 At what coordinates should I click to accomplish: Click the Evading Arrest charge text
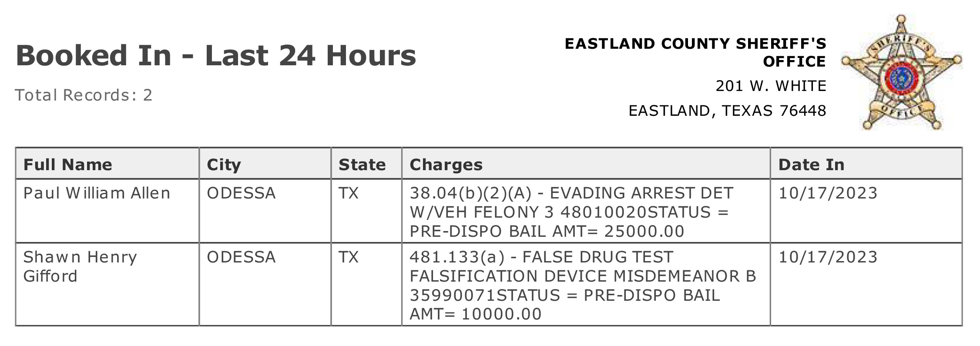coord(571,212)
